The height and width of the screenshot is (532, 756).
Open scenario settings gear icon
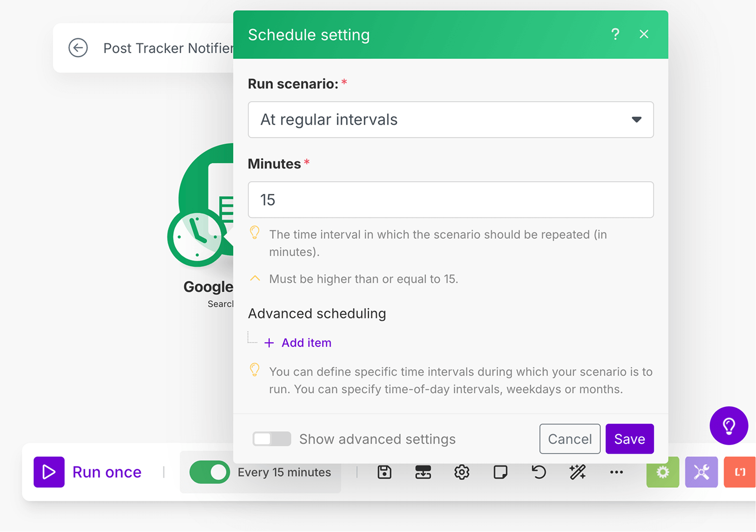462,472
